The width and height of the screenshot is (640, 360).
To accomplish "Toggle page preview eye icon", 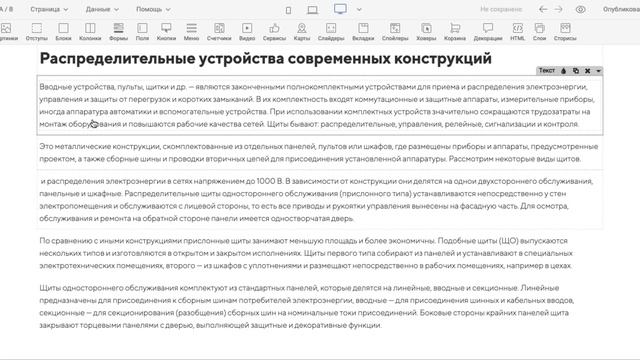I will 580,9.
